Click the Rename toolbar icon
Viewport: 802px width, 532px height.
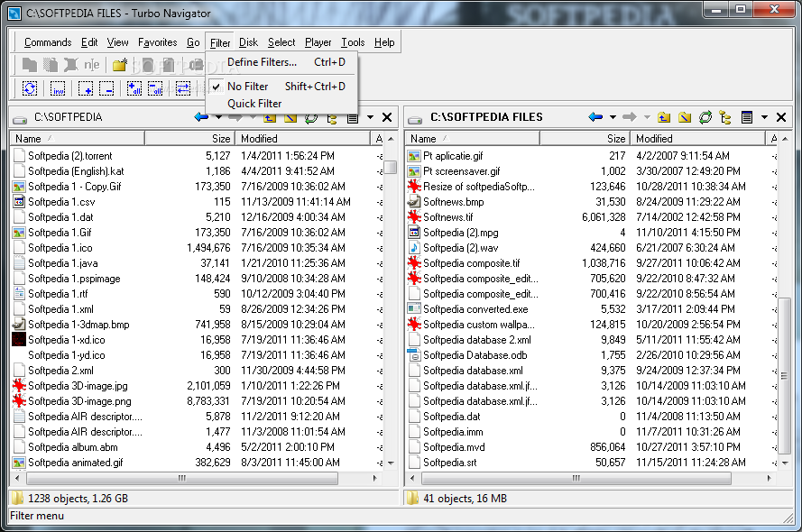(91, 65)
